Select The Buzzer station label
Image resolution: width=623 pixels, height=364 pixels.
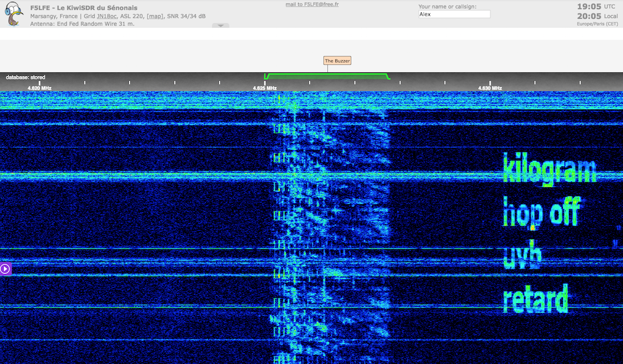pyautogui.click(x=337, y=61)
